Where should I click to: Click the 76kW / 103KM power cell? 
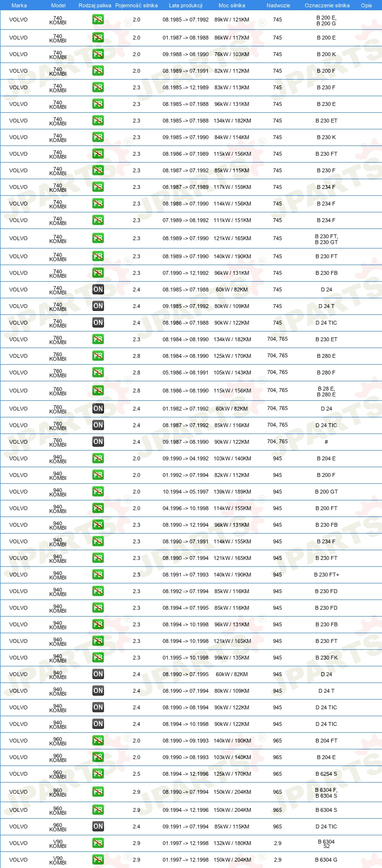coord(232,54)
